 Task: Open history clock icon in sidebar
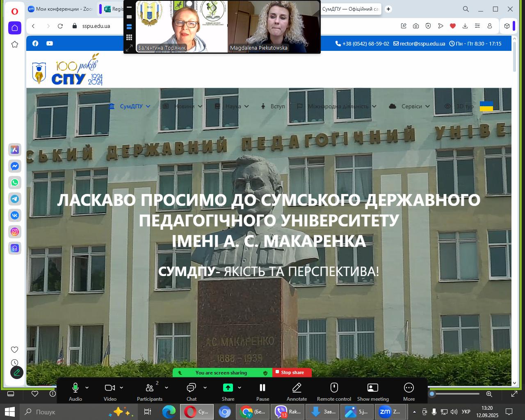click(x=14, y=363)
